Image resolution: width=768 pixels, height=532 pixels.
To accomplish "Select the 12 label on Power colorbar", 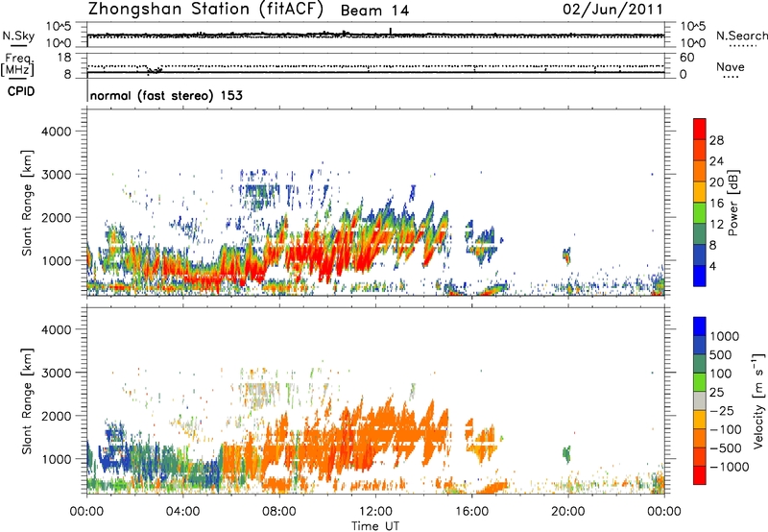I will click(x=716, y=225).
